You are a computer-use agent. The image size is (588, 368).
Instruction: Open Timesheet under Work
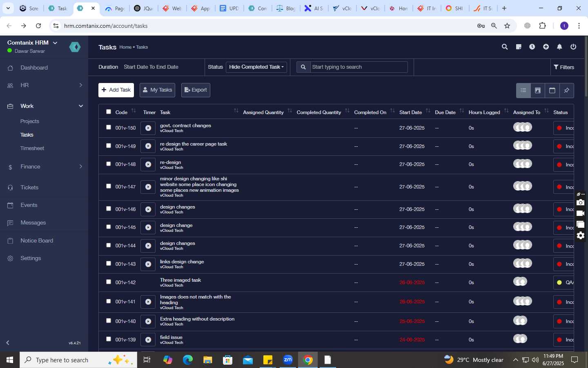(x=32, y=148)
